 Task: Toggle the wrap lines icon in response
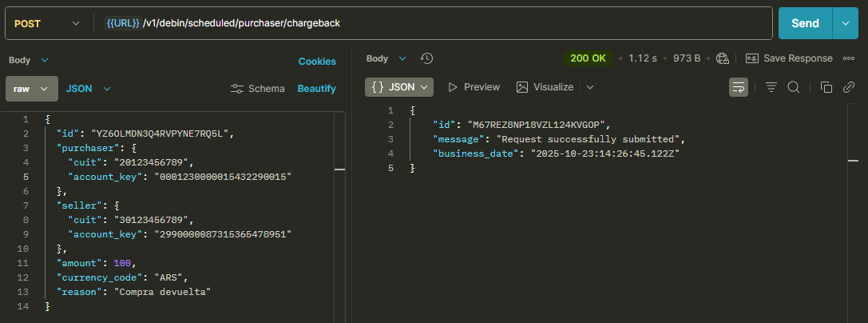tap(739, 87)
